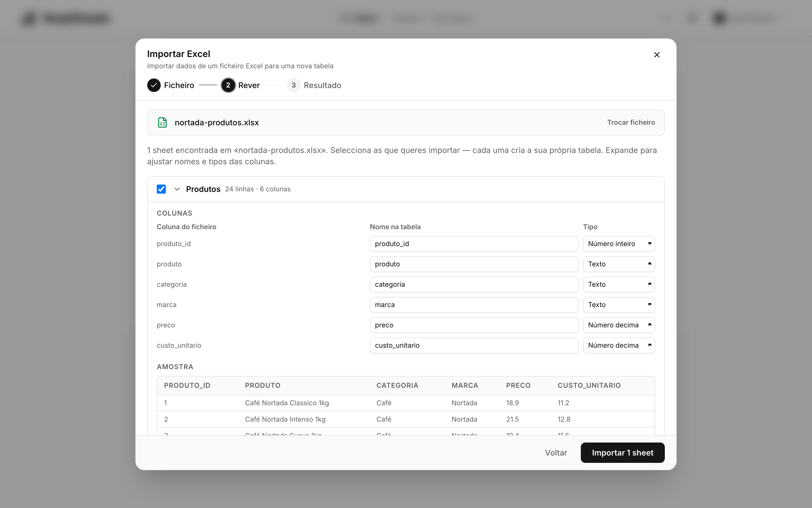Image resolution: width=812 pixels, height=508 pixels.
Task: Click the 'Tipo' column header label
Action: click(x=590, y=227)
